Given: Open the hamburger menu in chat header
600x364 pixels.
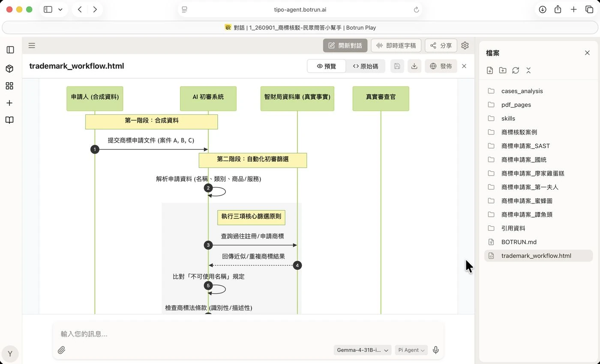Looking at the screenshot, I should point(32,45).
